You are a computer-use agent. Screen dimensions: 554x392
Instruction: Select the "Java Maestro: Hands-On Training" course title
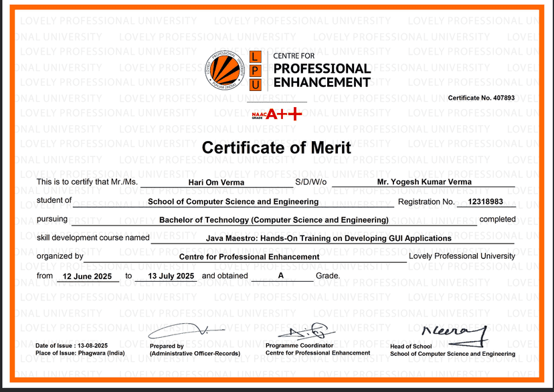pyautogui.click(x=329, y=238)
